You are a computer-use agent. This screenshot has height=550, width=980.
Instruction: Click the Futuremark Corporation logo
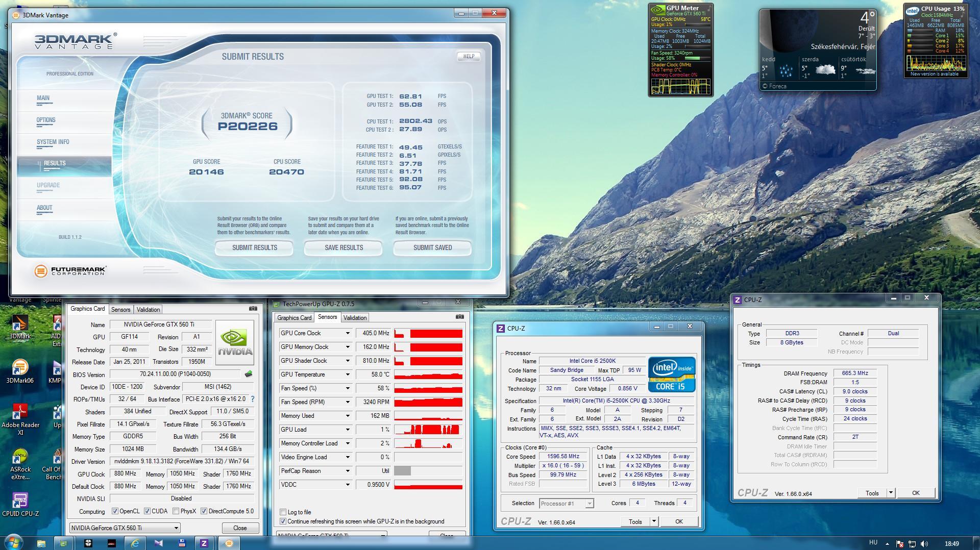(70, 271)
